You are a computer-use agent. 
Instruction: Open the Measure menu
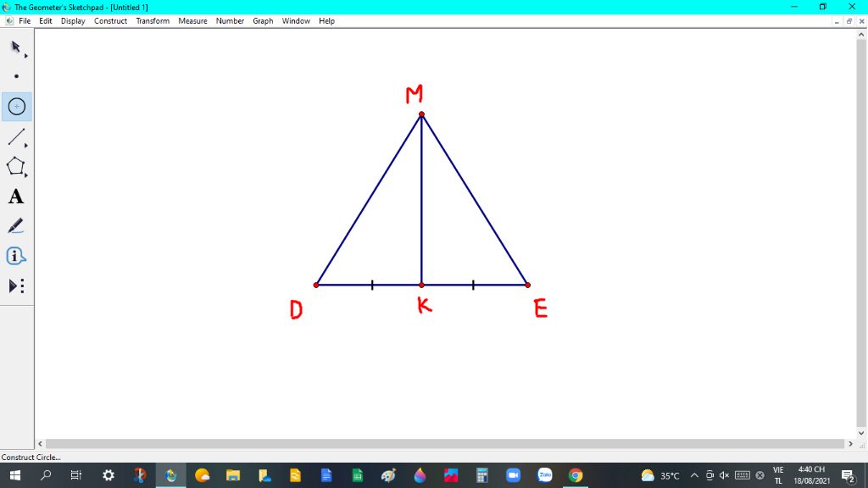click(x=192, y=21)
